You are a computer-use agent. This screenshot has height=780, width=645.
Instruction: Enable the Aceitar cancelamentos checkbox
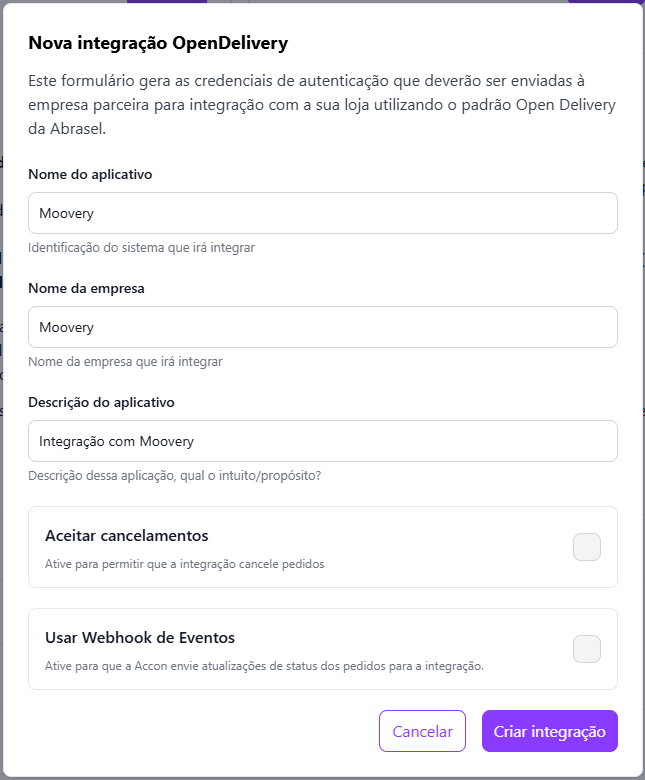coord(586,547)
